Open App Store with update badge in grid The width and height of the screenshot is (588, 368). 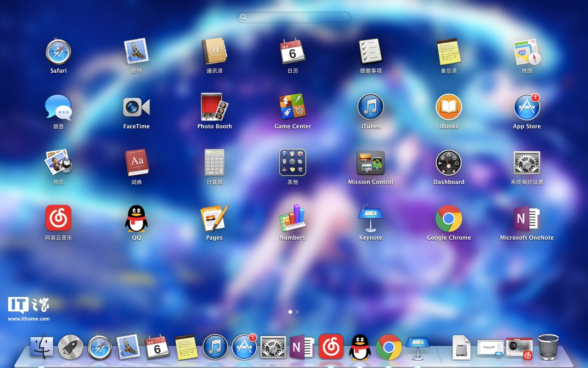pyautogui.click(x=527, y=107)
